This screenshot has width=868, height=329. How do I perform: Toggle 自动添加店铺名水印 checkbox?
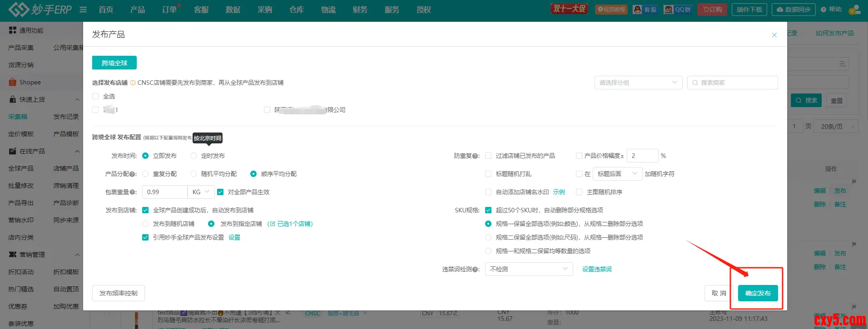pos(488,192)
